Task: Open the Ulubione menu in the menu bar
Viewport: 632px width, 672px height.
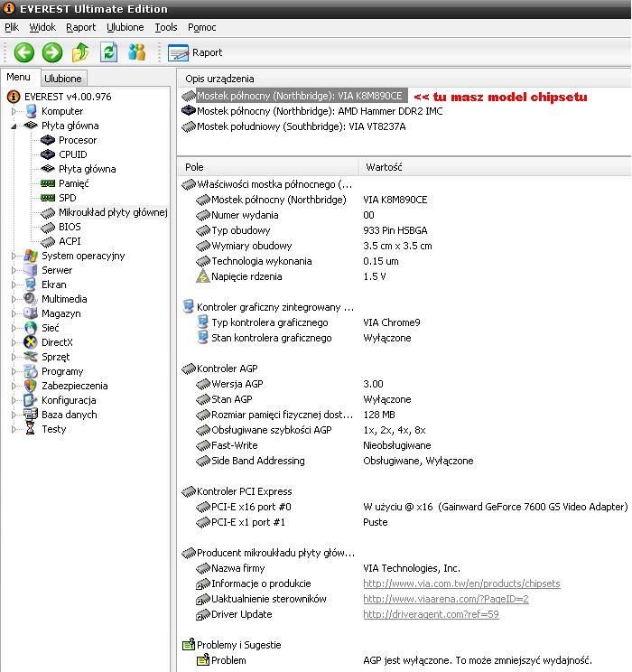Action: click(125, 27)
